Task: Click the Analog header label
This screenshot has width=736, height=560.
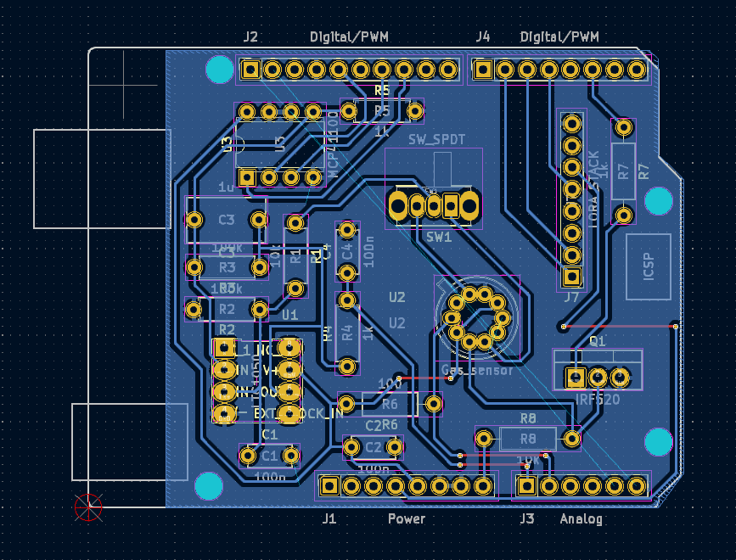Action: (x=581, y=519)
